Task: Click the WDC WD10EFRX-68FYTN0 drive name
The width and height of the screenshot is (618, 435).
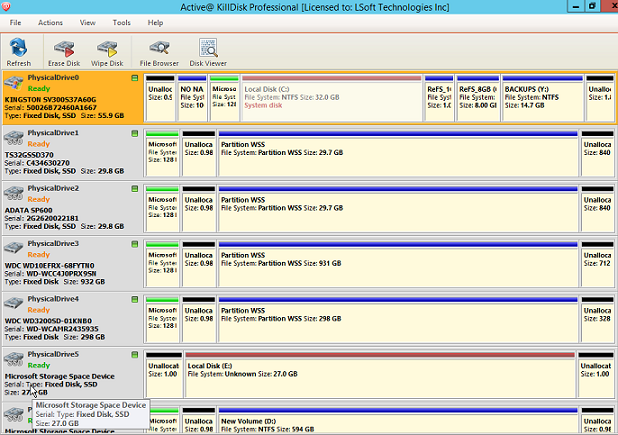Action: coord(49,266)
